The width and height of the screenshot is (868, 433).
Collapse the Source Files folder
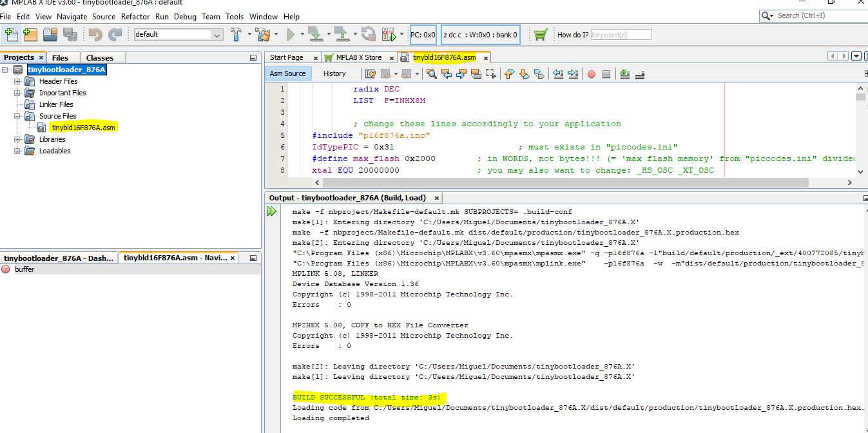(17, 116)
